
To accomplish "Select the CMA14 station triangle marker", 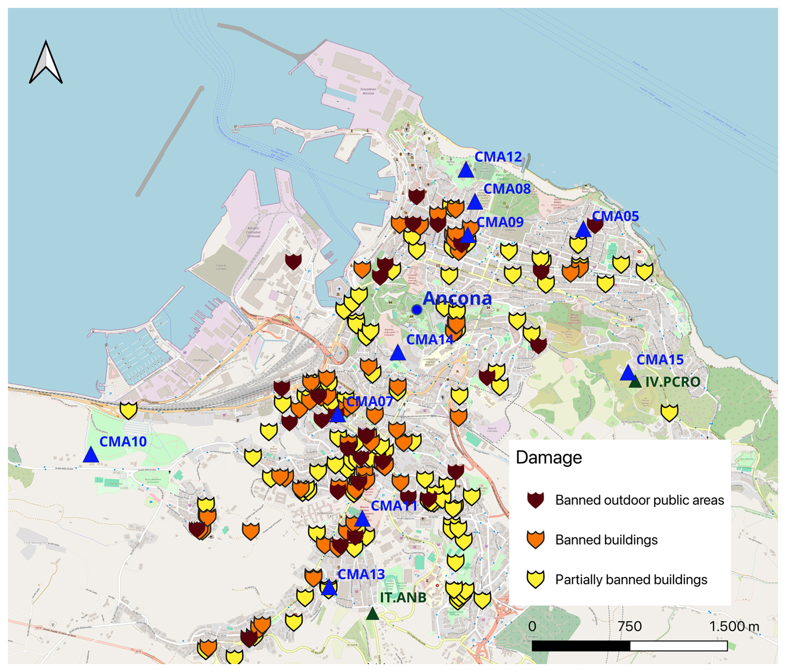I will 398,353.
